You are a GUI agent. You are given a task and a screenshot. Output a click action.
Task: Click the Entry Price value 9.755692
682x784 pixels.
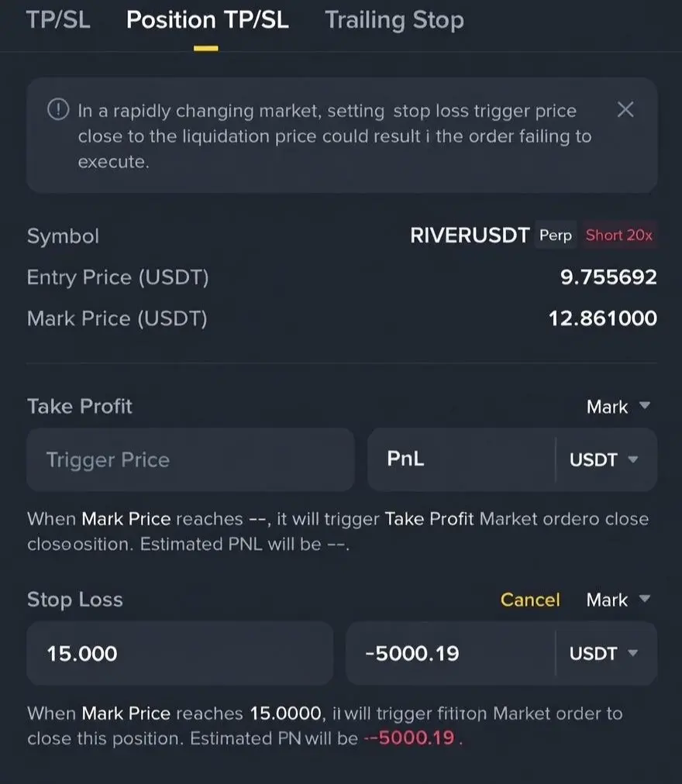(608, 277)
